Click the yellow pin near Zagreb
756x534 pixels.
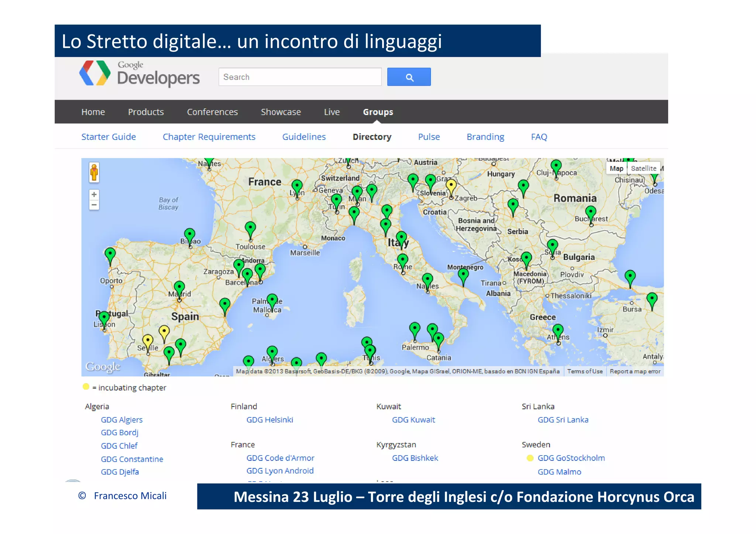[451, 185]
